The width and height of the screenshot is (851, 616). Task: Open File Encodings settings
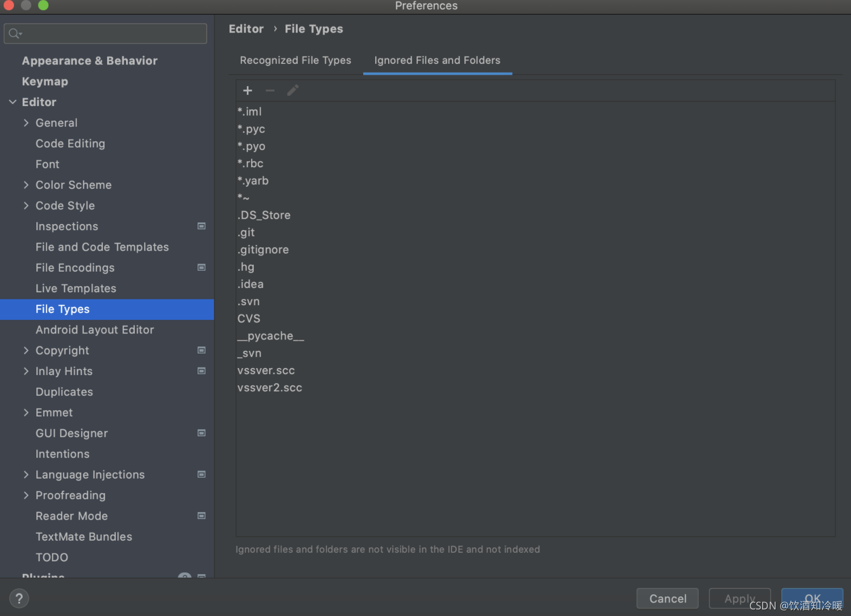pos(75,267)
